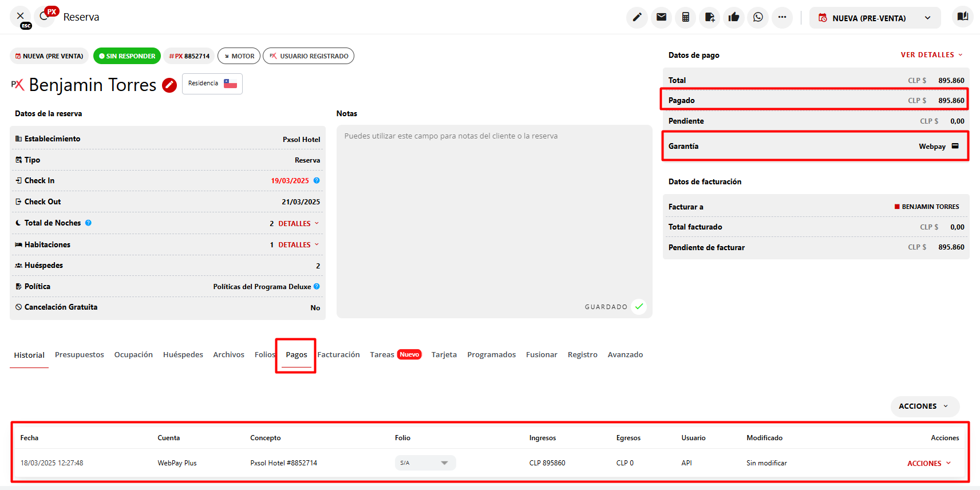
Task: Switch to the Pagos tab
Action: click(x=296, y=355)
